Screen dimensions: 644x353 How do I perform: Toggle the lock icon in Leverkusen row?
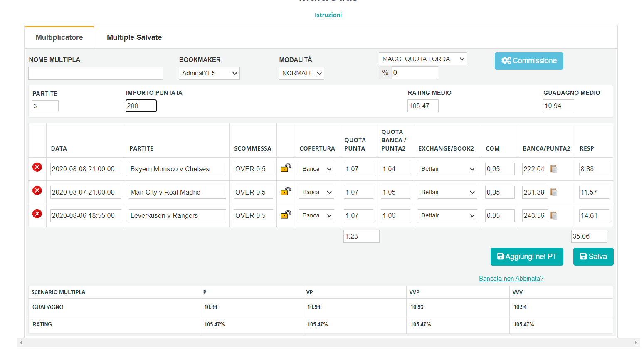pos(286,215)
